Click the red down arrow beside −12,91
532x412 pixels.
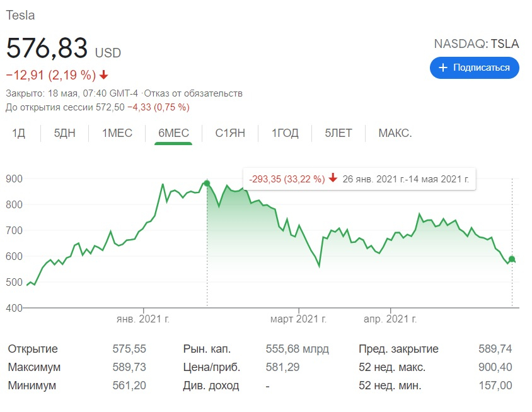coord(104,74)
